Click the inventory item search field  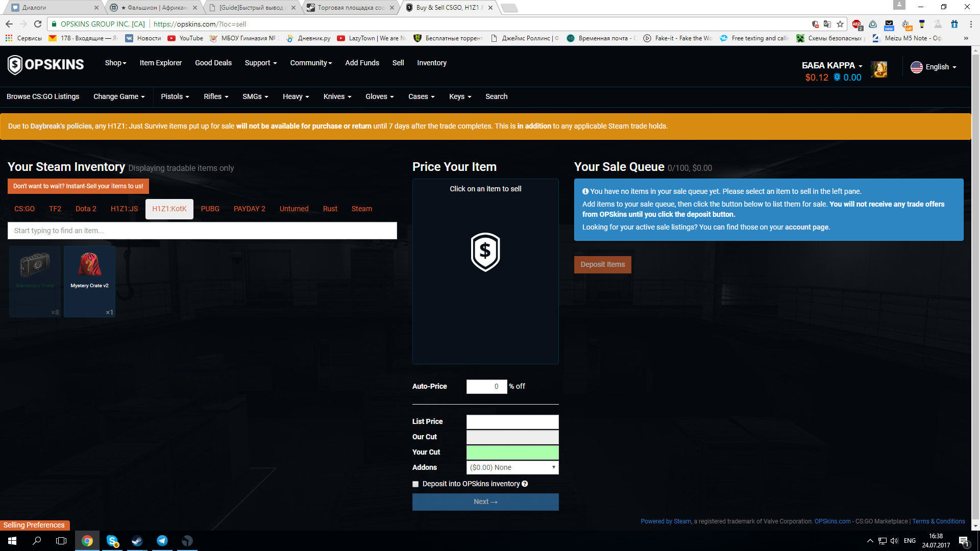tap(202, 231)
